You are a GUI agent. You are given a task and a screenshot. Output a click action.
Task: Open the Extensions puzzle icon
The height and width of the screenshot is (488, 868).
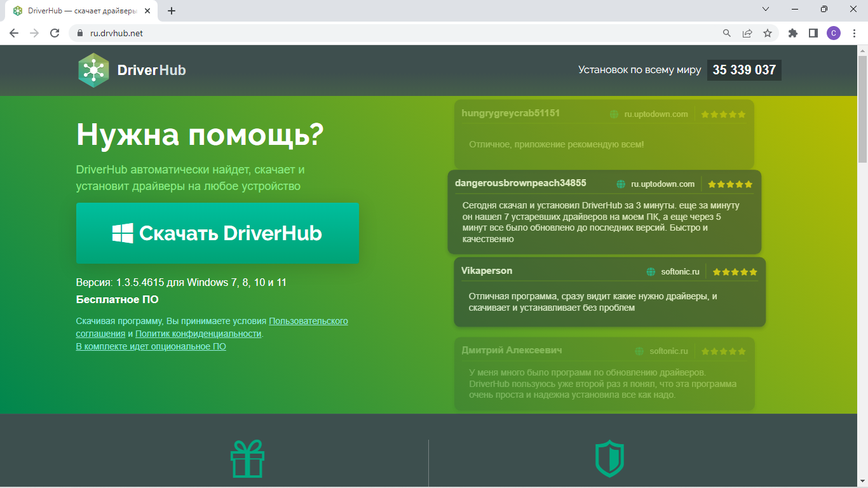[x=793, y=33]
